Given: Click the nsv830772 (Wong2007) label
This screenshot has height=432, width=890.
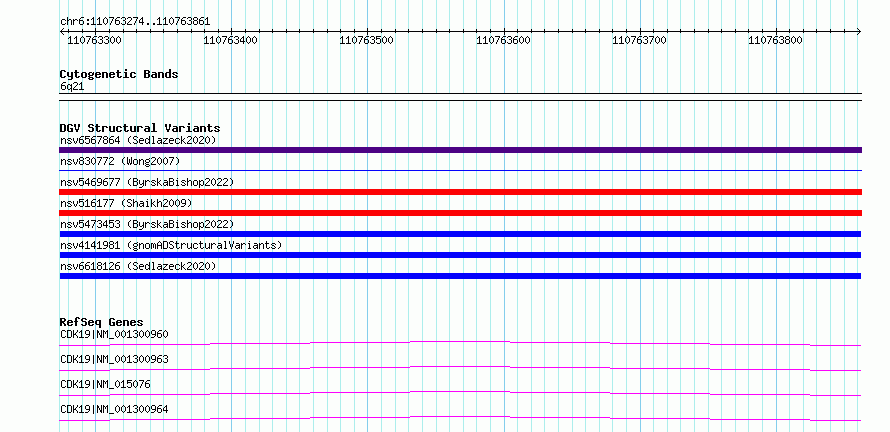Looking at the screenshot, I should coord(120,161).
